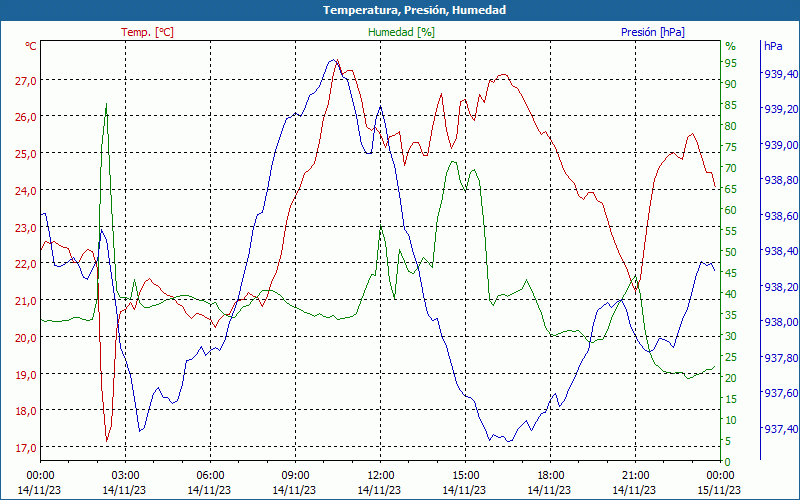Click the 938,20 pressure axis value

[x=781, y=287]
